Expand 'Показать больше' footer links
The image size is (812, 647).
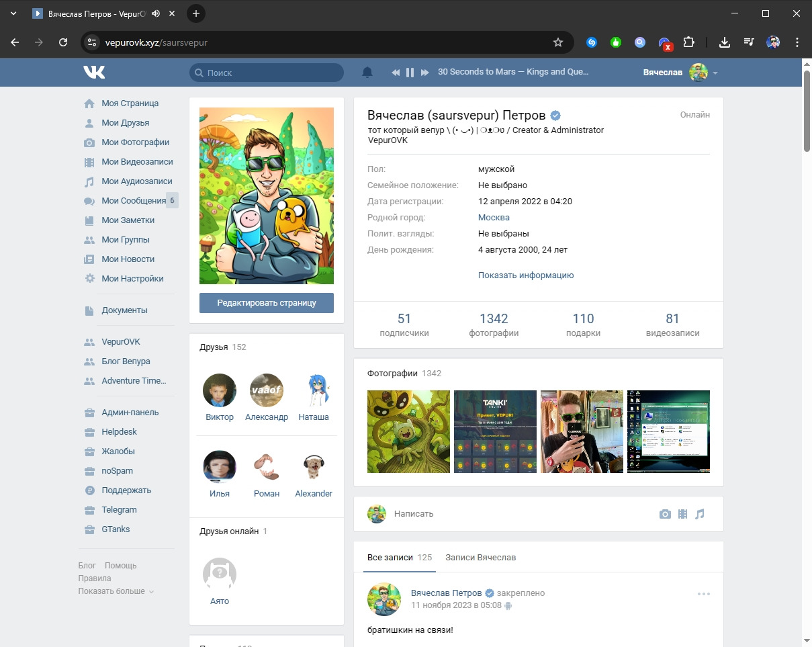pos(116,591)
